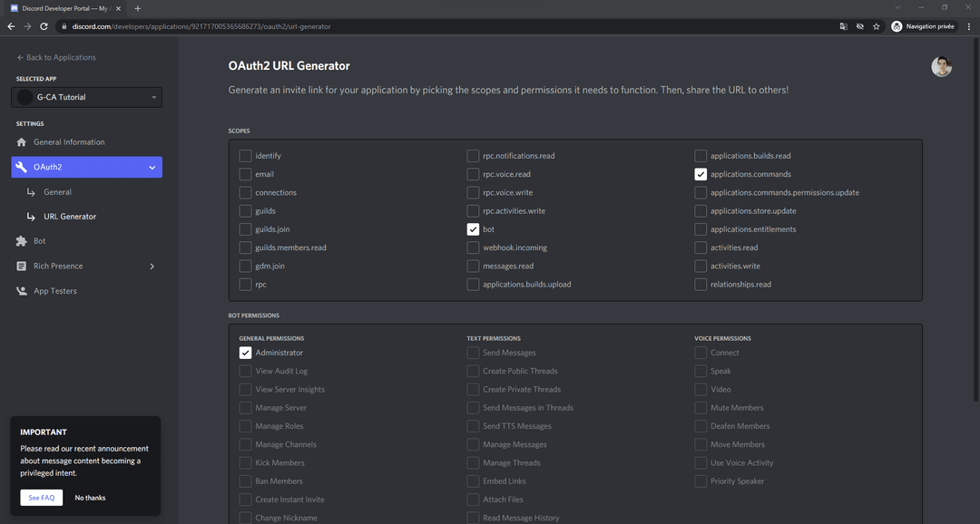Click the address bar URL
Image resolution: width=980 pixels, height=524 pixels.
click(x=201, y=26)
